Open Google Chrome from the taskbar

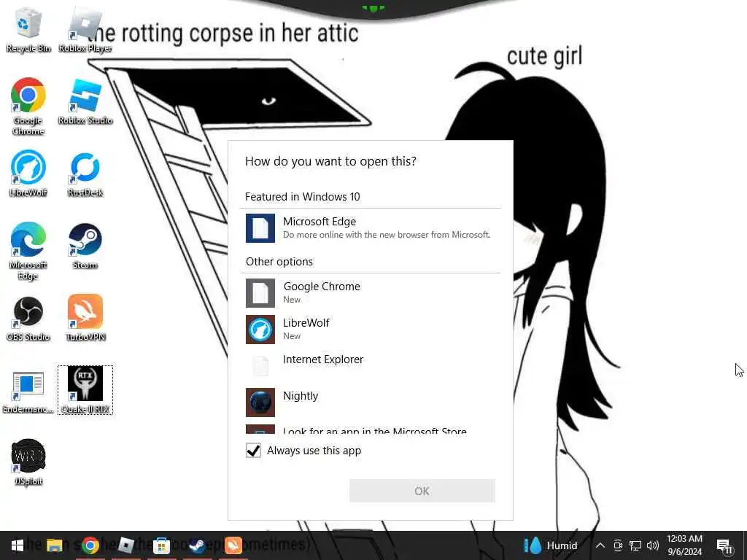[90, 545]
